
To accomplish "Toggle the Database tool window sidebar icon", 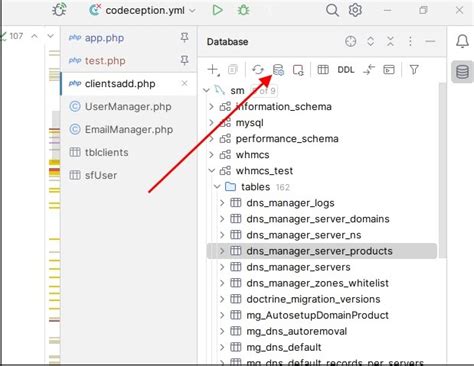I will [x=463, y=72].
